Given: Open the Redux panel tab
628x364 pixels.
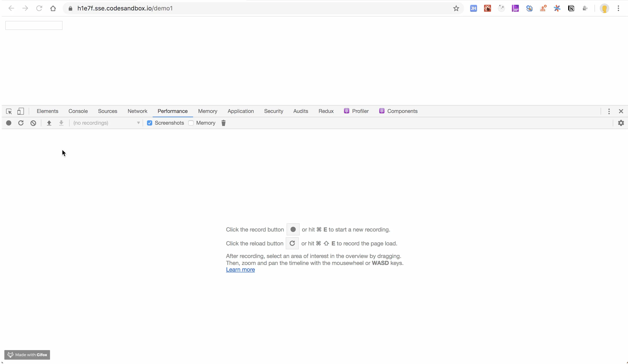Looking at the screenshot, I should pos(326,111).
